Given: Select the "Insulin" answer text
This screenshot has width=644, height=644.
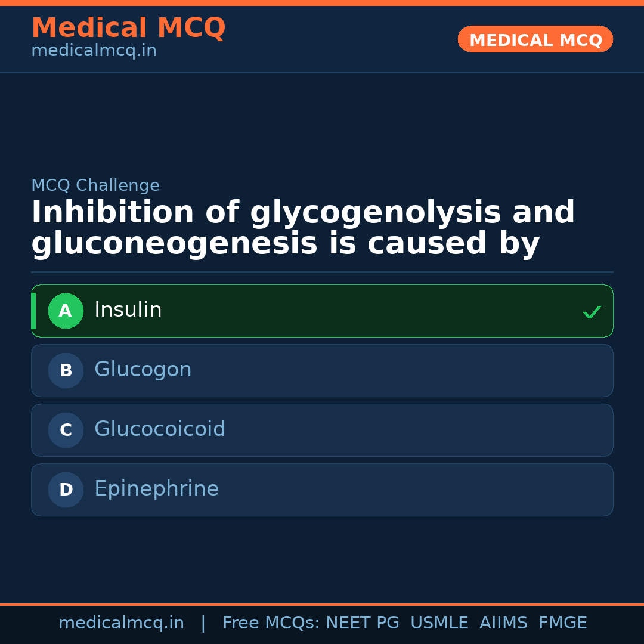Looking at the screenshot, I should (x=128, y=310).
